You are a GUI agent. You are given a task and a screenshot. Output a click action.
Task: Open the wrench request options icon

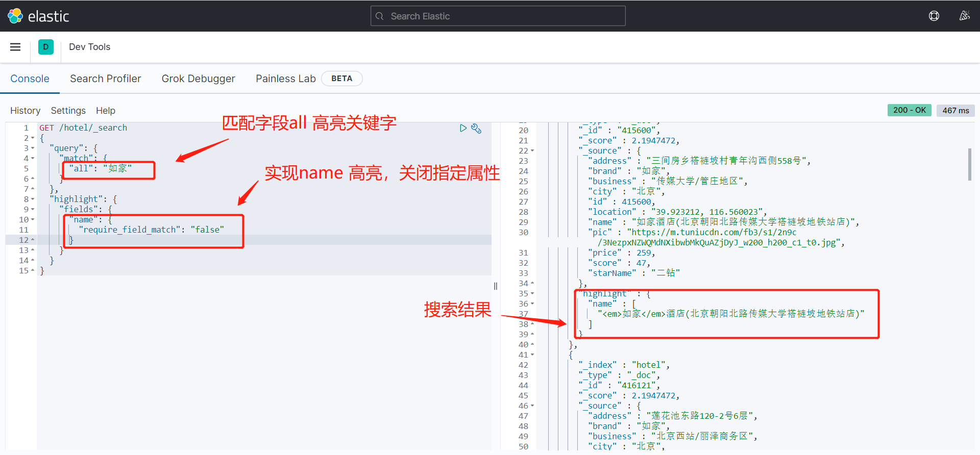point(476,128)
